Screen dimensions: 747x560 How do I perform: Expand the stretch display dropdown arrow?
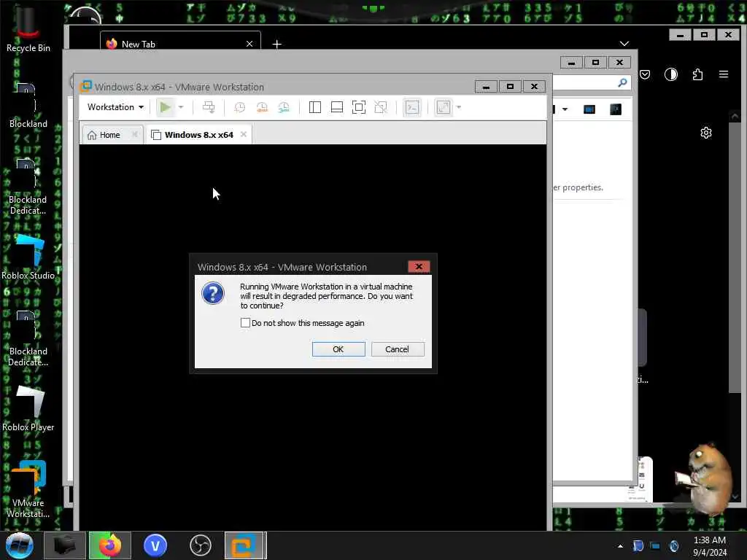[x=459, y=107]
